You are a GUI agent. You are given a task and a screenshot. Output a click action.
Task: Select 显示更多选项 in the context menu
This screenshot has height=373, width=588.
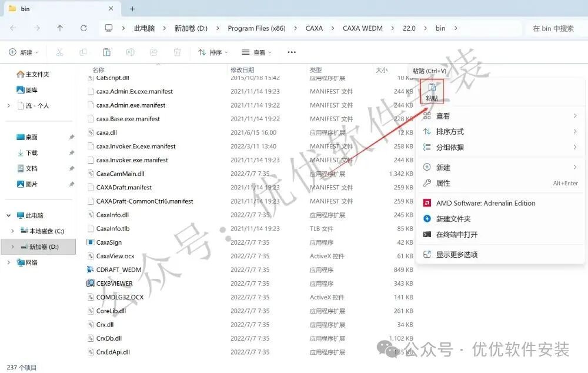(500, 254)
